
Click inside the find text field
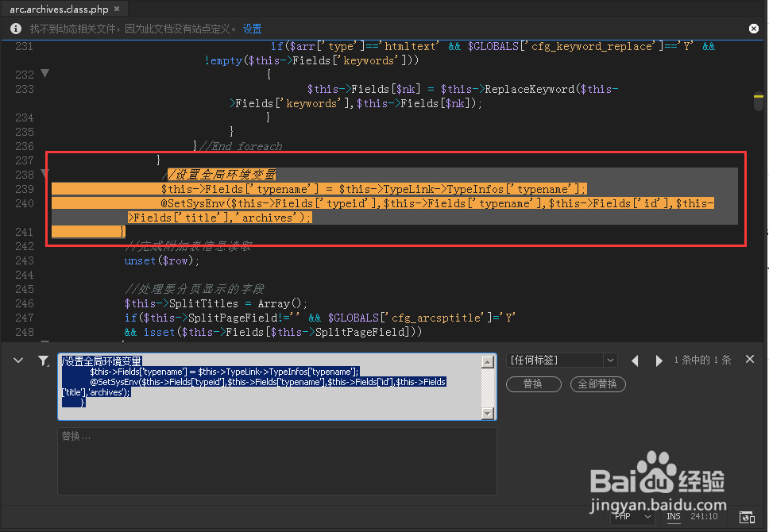pyautogui.click(x=270, y=387)
